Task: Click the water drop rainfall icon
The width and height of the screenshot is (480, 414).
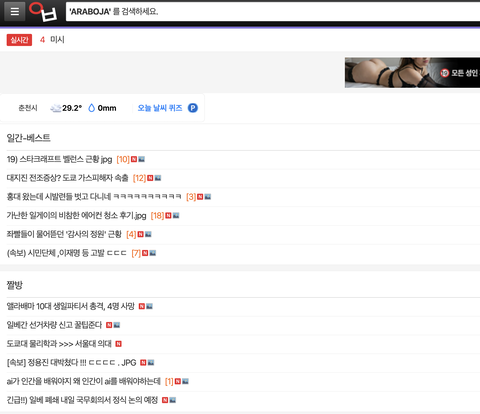Action: tap(91, 108)
